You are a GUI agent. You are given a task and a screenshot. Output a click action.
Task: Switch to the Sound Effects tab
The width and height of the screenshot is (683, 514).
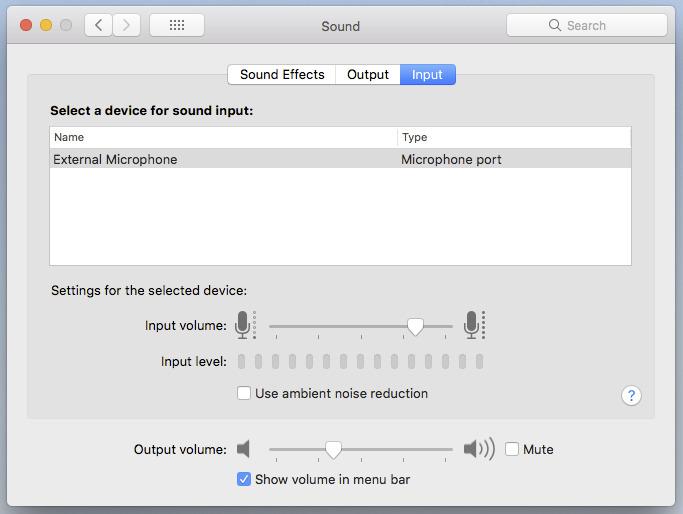click(282, 74)
